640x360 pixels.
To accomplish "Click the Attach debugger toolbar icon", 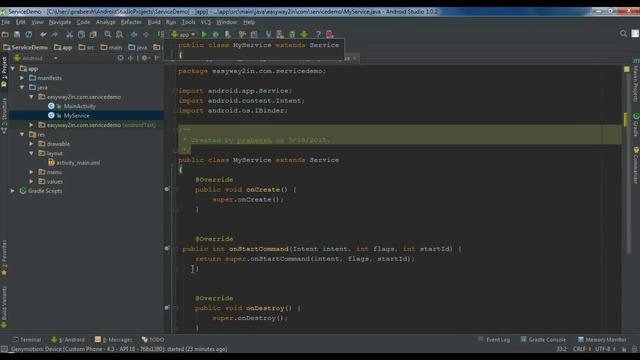I will click(228, 34).
